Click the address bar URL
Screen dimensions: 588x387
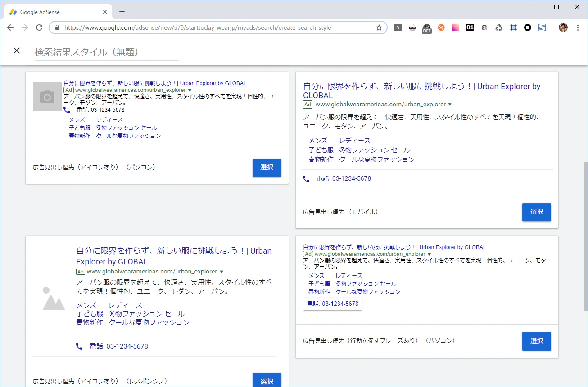198,27
